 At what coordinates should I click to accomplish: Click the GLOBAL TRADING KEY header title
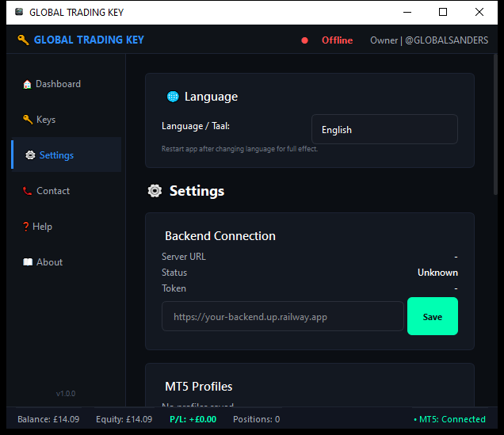(x=89, y=40)
